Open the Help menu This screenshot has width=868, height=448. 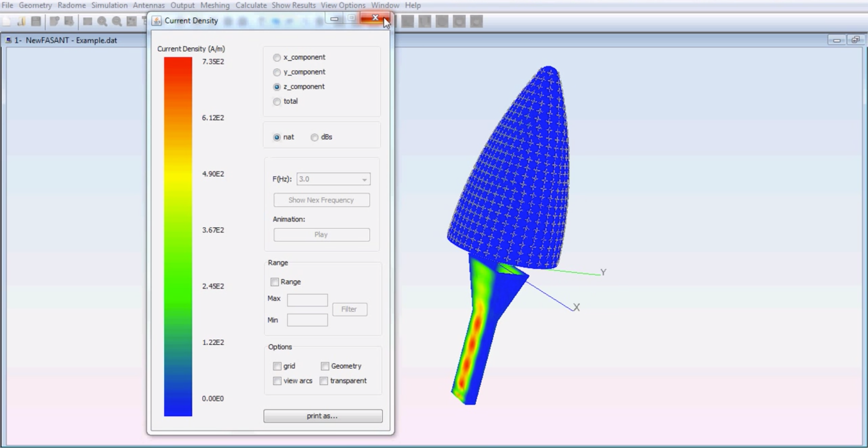(412, 5)
